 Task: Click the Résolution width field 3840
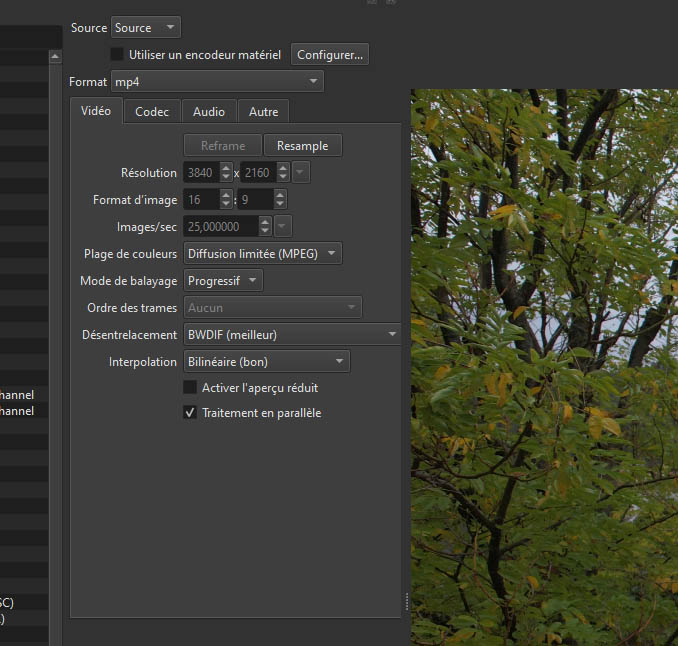click(x=201, y=173)
